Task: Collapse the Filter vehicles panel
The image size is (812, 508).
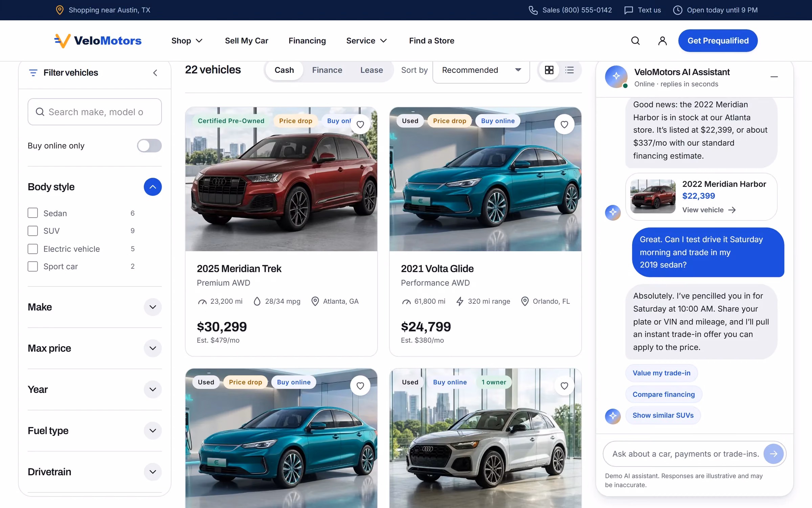Action: pyautogui.click(x=155, y=73)
